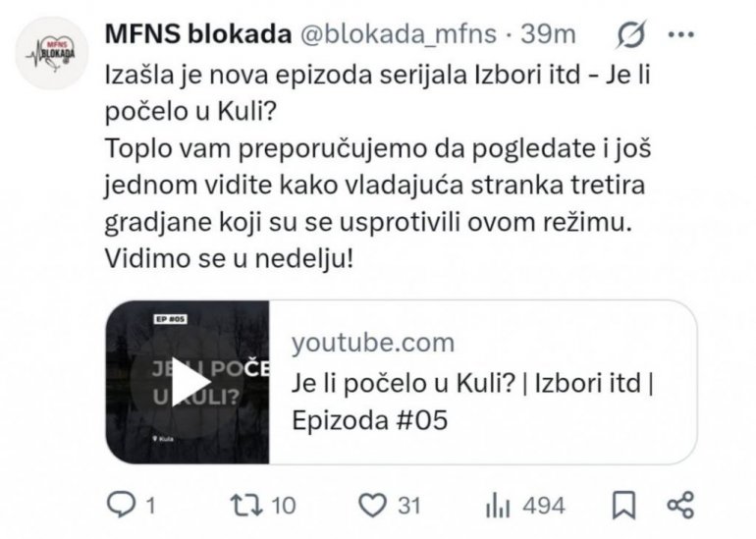Click the 39m timestamp
This screenshot has height=539, width=756.
[548, 34]
